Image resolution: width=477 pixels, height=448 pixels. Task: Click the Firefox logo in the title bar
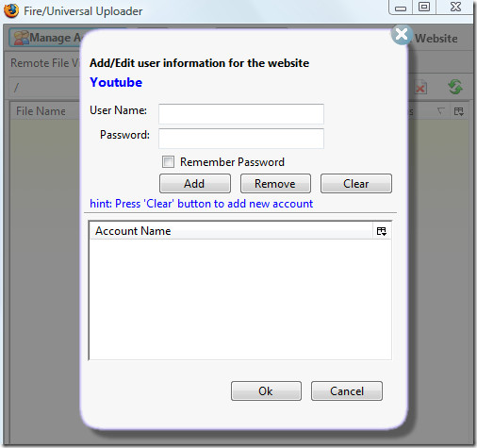(x=11, y=10)
